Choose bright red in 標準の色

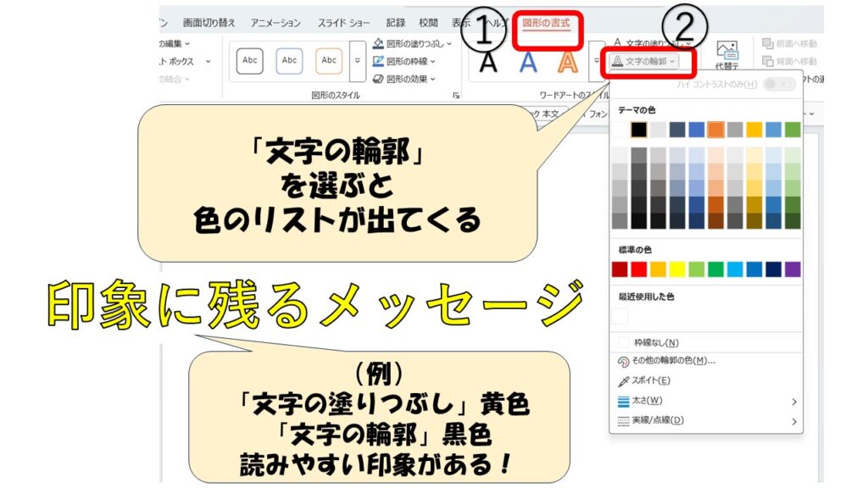[x=639, y=269]
